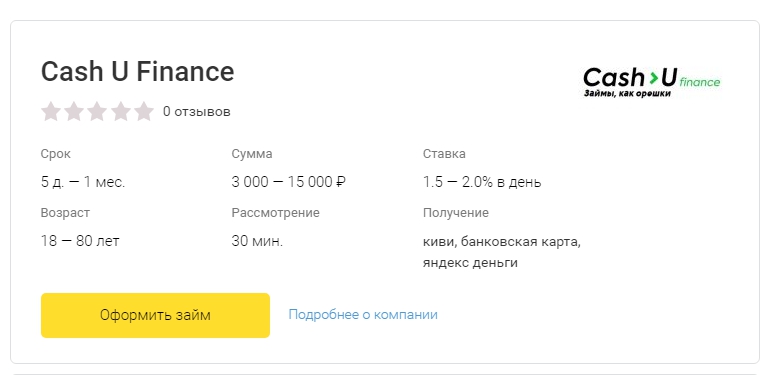Click the Срок value 5 д. — 1 мес.
773x375 pixels.
pyautogui.click(x=83, y=182)
